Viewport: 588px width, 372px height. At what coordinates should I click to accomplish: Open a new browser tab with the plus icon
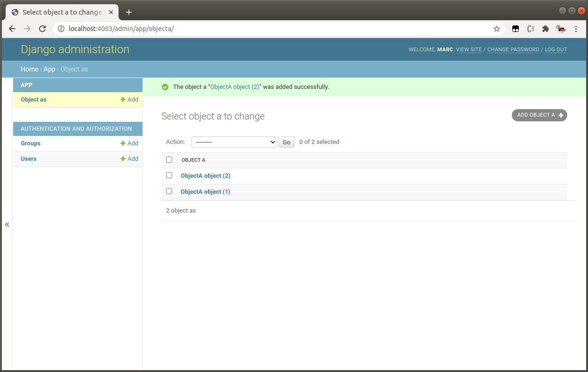point(129,12)
